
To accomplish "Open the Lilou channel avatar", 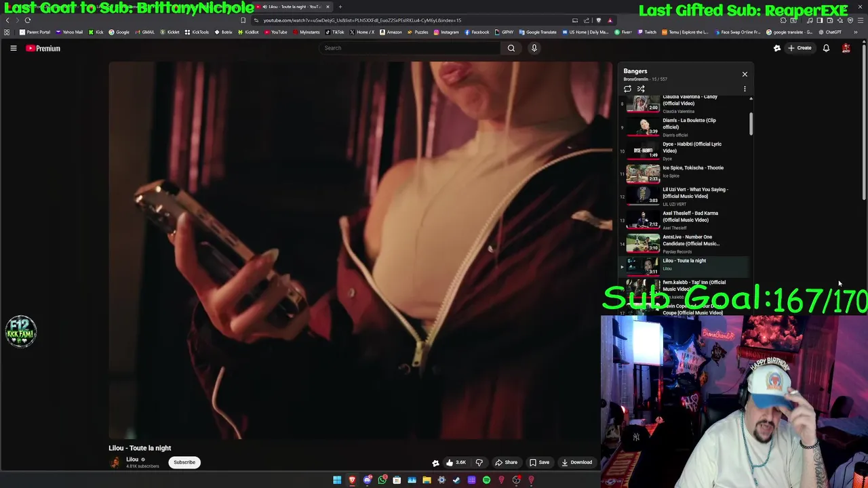I will point(115,462).
